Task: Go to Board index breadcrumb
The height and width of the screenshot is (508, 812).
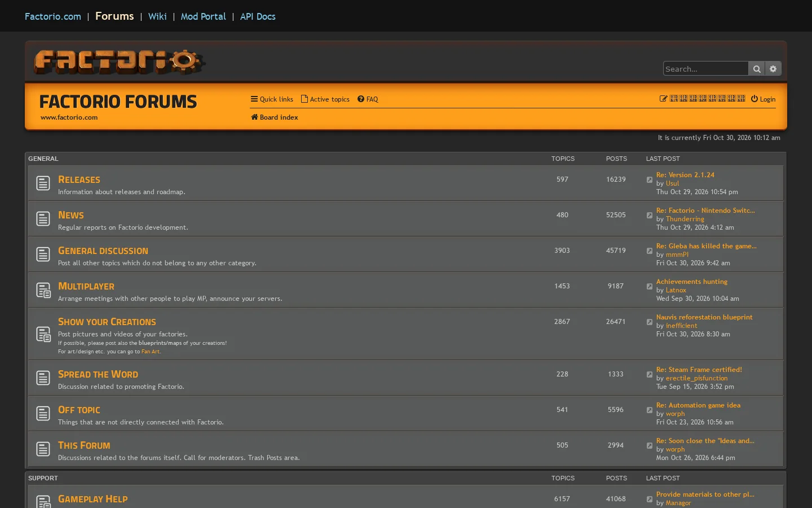Action: pos(275,117)
